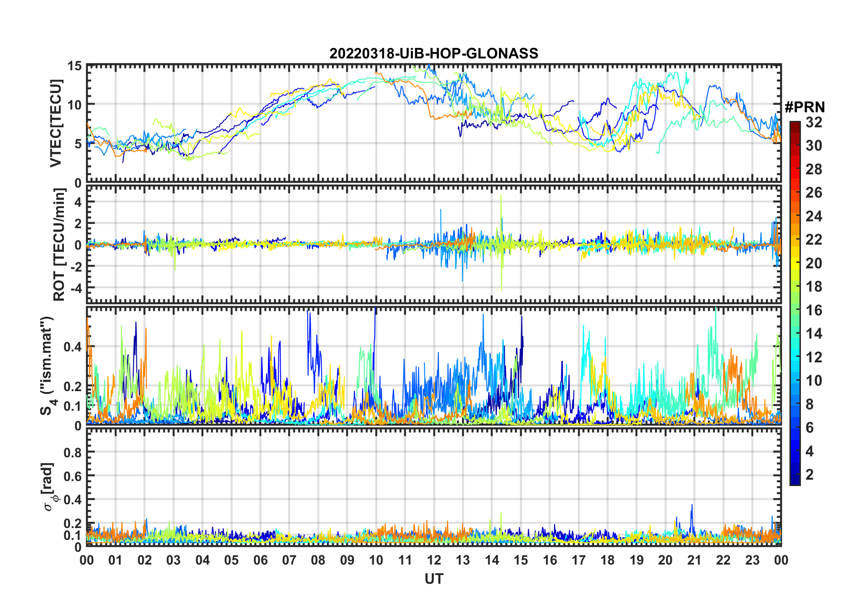Click the 0.4 tick on the S4 axis
The height and width of the screenshot is (607, 868).
pyautogui.click(x=72, y=347)
